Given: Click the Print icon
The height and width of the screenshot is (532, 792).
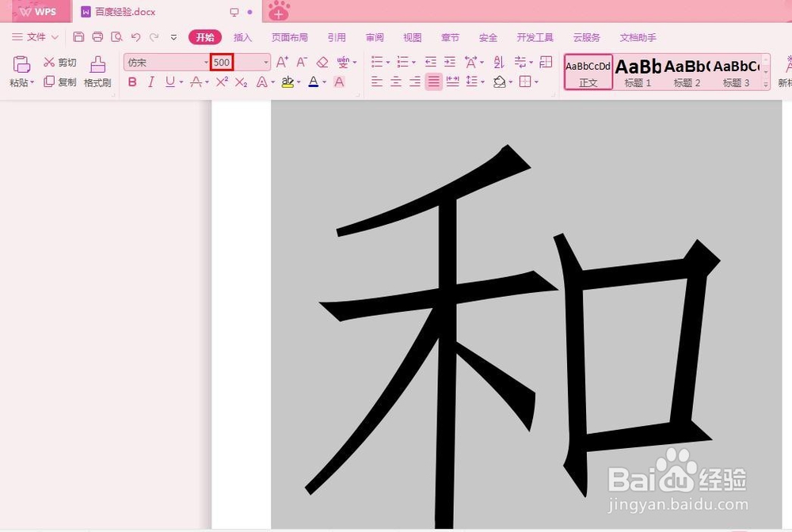Looking at the screenshot, I should coord(97,37).
